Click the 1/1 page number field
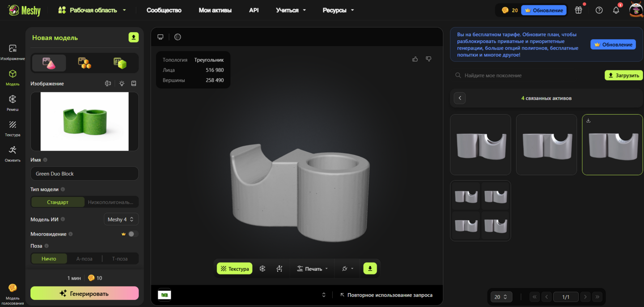This screenshot has width=644, height=307. pos(566,297)
